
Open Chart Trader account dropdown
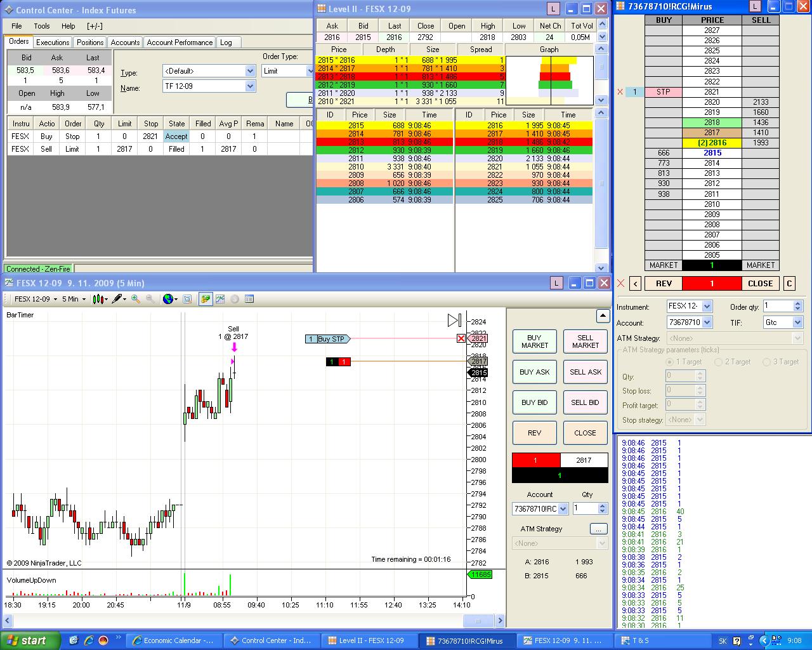563,509
